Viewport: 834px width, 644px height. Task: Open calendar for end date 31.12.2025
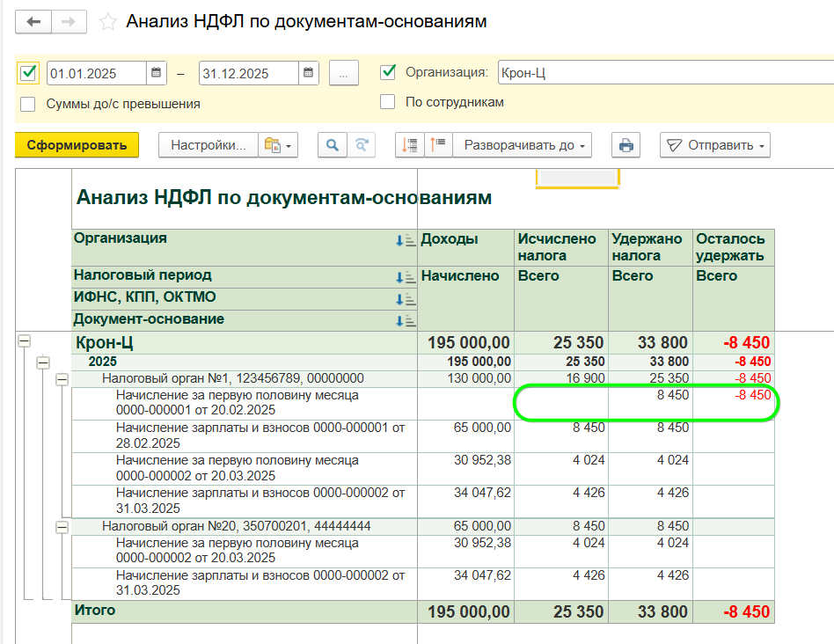coord(308,73)
